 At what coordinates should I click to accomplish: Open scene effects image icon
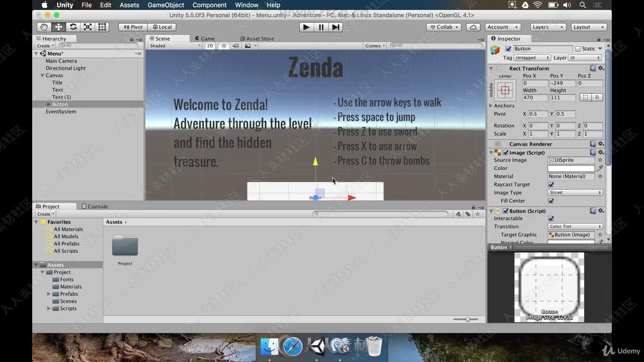coord(248,46)
